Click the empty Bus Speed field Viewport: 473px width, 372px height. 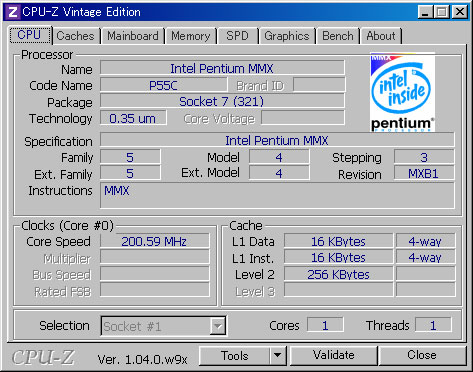[154, 274]
